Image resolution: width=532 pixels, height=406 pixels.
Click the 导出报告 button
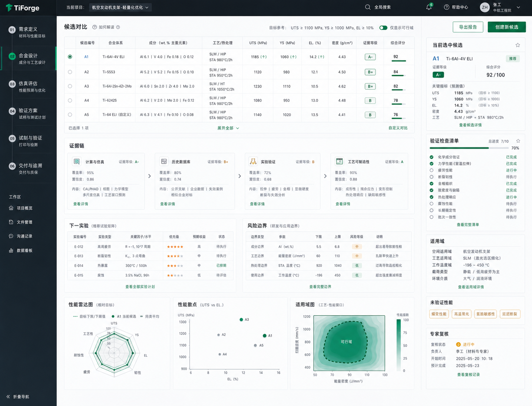(x=468, y=27)
